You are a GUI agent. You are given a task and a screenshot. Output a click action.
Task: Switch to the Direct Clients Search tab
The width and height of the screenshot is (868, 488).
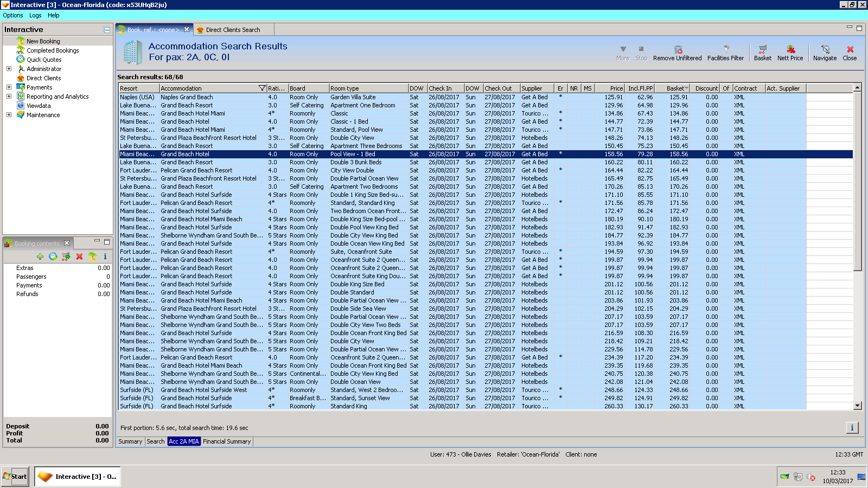coord(233,30)
